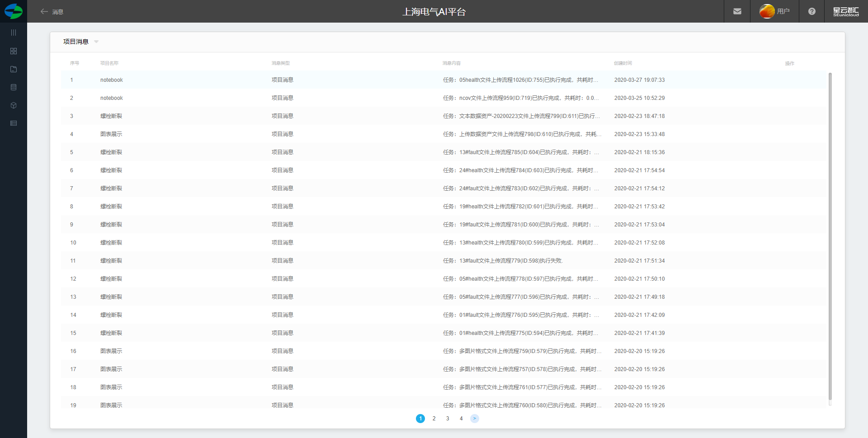Click 螺栓断裂 in row 3

(x=111, y=116)
